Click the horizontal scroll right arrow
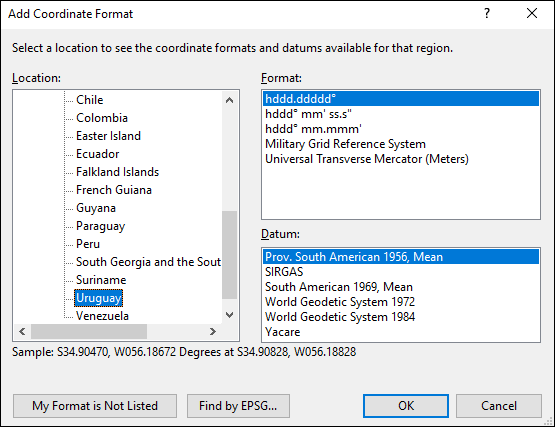The image size is (555, 427). point(212,332)
